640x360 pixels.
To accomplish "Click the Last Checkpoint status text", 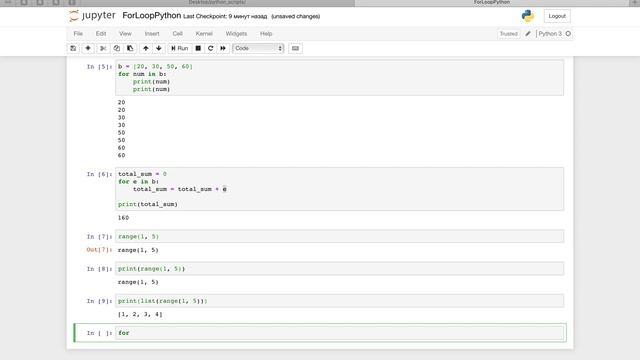I will click(x=225, y=16).
